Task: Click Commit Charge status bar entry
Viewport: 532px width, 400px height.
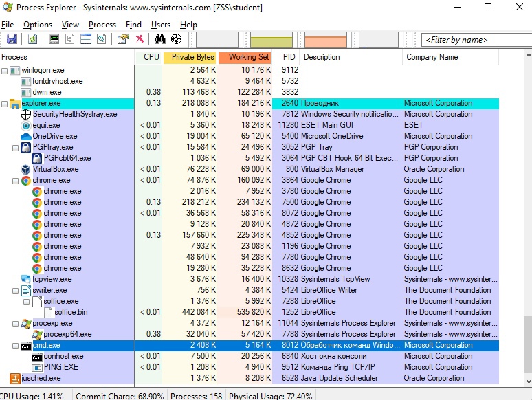Action: pyautogui.click(x=120, y=396)
